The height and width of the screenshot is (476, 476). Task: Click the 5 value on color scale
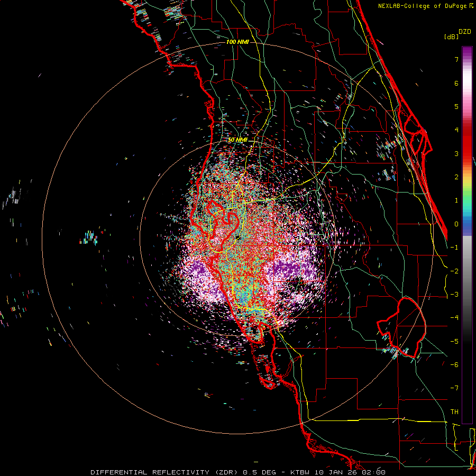coord(456,106)
